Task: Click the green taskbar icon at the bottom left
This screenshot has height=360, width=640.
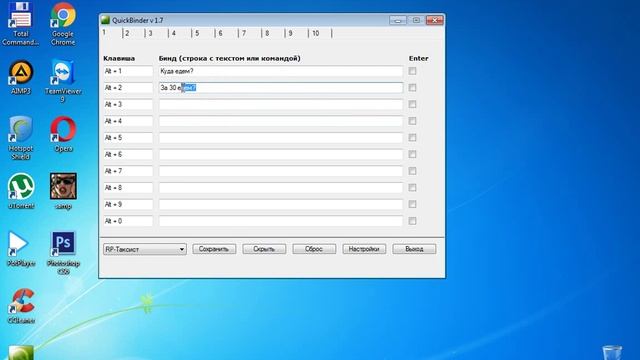Action: pos(21,353)
